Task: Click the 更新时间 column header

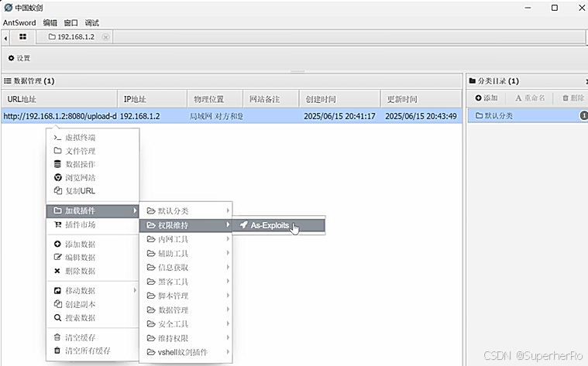Action: 421,99
